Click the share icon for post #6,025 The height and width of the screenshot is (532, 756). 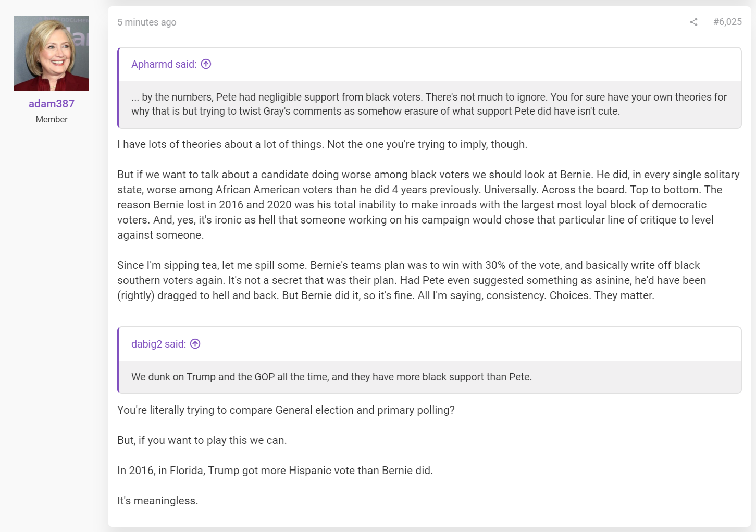[x=693, y=22]
